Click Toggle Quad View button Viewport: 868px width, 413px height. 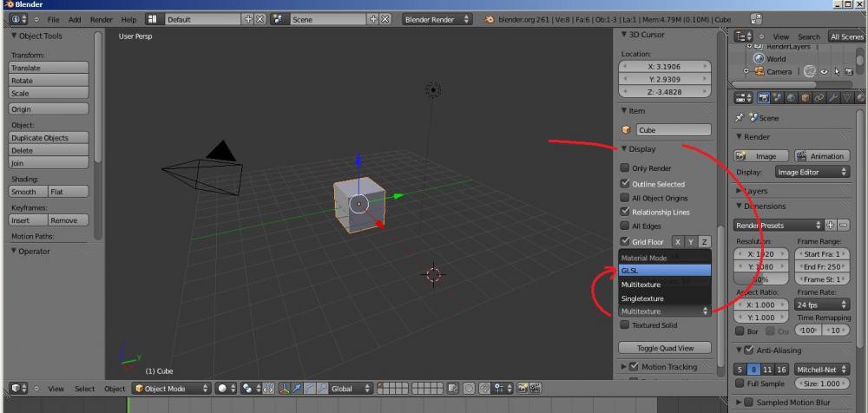[x=665, y=348]
